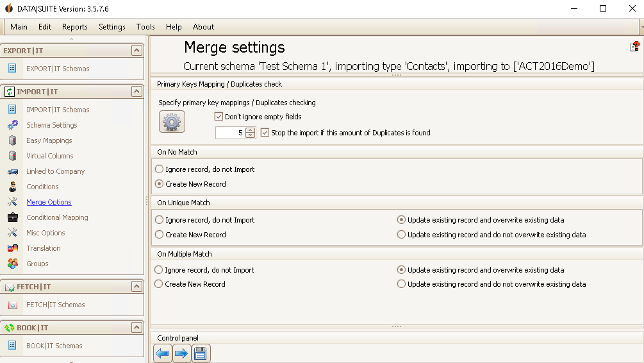The width and height of the screenshot is (644, 363).
Task: Open Easy Mappings page
Action: click(49, 140)
